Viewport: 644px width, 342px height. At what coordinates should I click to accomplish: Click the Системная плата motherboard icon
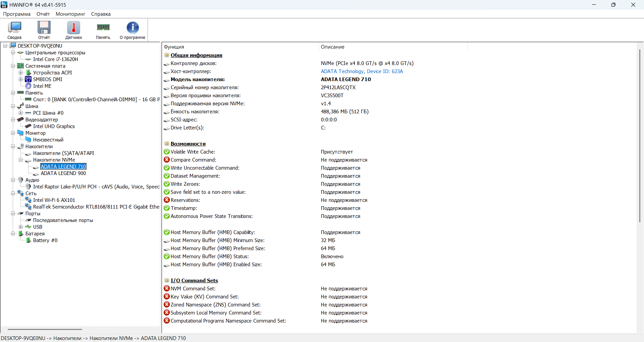[x=20, y=66]
